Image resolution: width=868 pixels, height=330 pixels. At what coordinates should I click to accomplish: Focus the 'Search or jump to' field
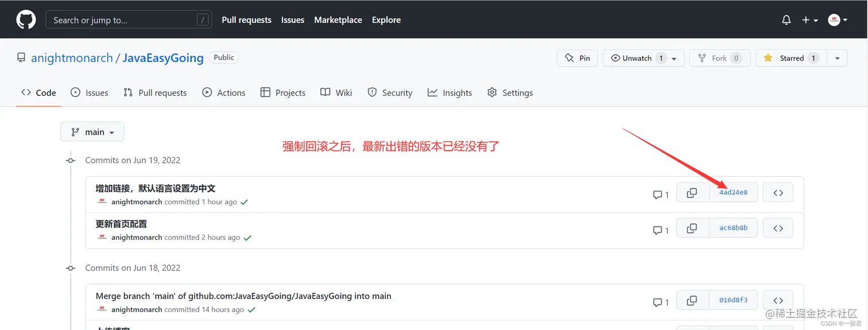129,20
